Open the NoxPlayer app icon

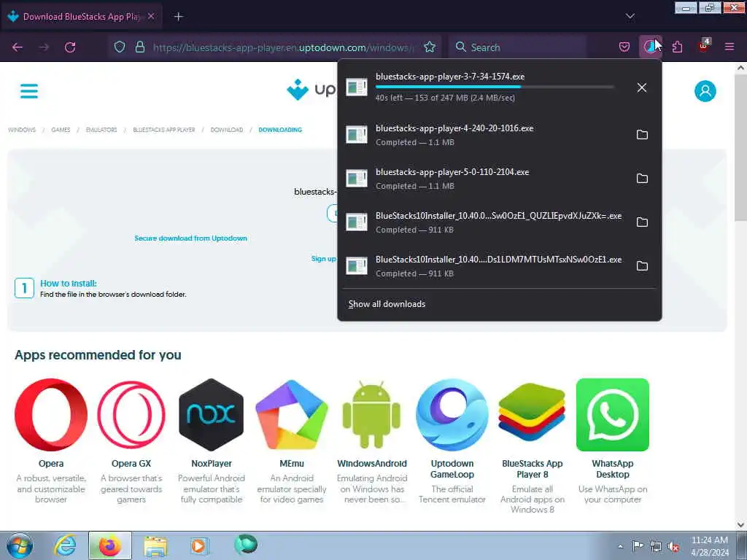point(211,415)
